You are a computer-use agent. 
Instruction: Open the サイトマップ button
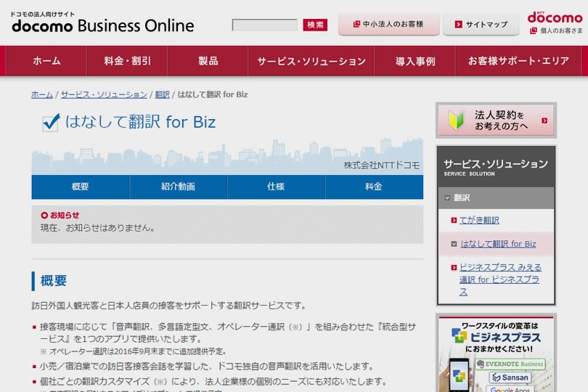pyautogui.click(x=481, y=25)
